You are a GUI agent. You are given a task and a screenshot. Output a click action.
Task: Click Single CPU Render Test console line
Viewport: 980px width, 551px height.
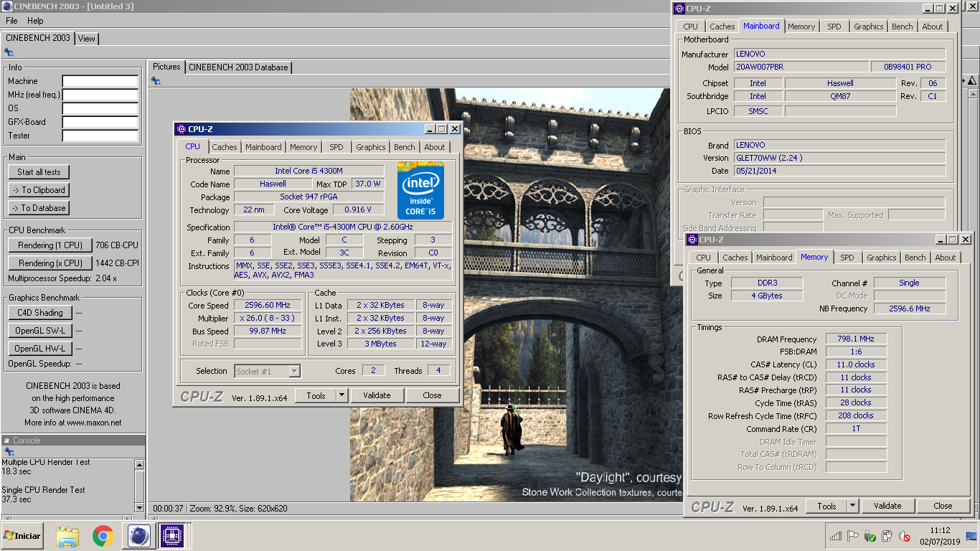43,490
